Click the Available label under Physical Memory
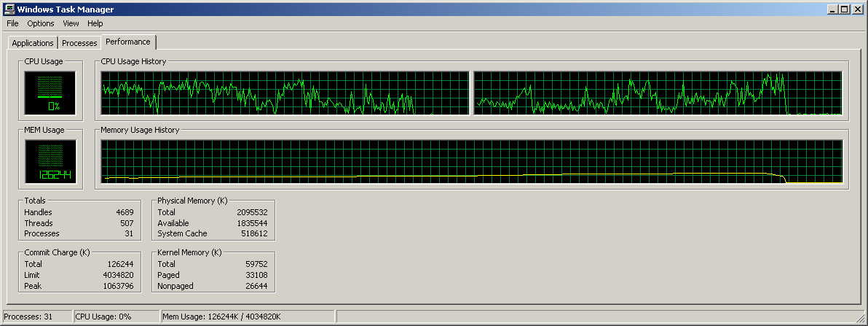Image resolution: width=868 pixels, height=326 pixels. (173, 223)
